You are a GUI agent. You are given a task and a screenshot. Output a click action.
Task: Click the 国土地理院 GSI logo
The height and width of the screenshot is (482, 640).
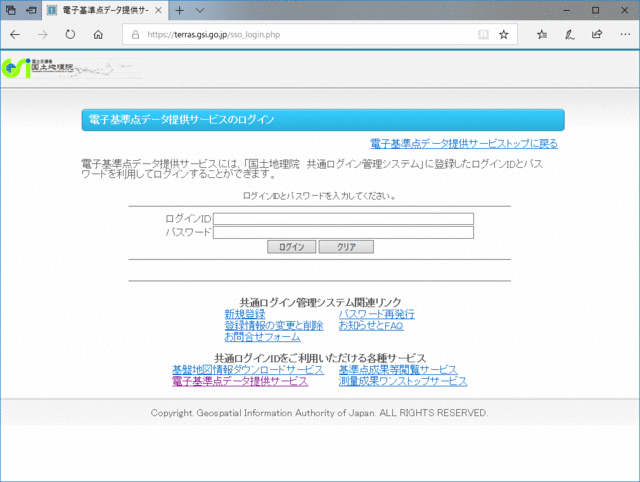(38, 68)
